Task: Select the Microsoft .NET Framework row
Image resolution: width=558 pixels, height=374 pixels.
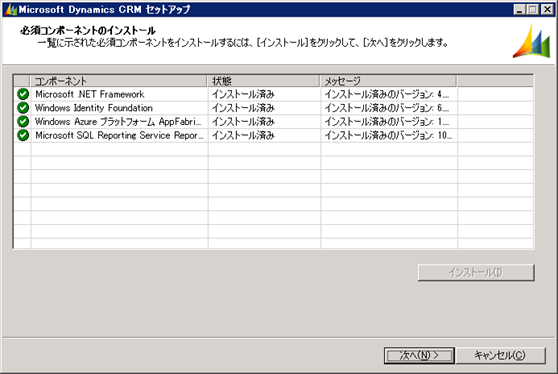Action: coord(273,94)
